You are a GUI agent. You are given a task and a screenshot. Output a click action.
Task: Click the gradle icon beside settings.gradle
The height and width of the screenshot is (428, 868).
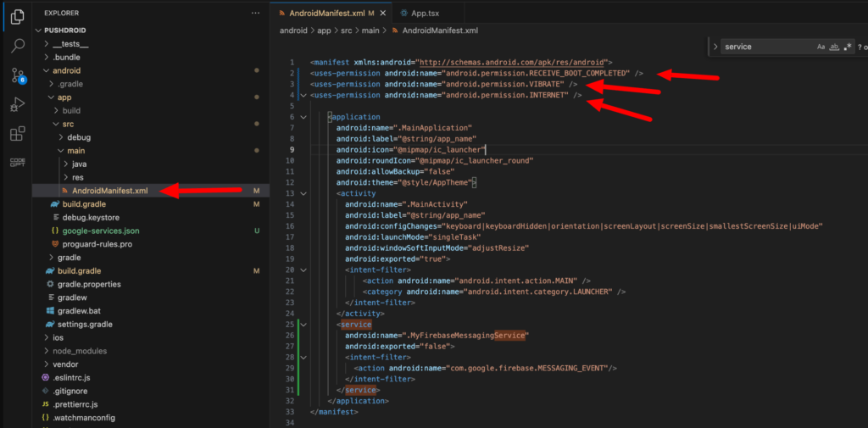point(50,325)
